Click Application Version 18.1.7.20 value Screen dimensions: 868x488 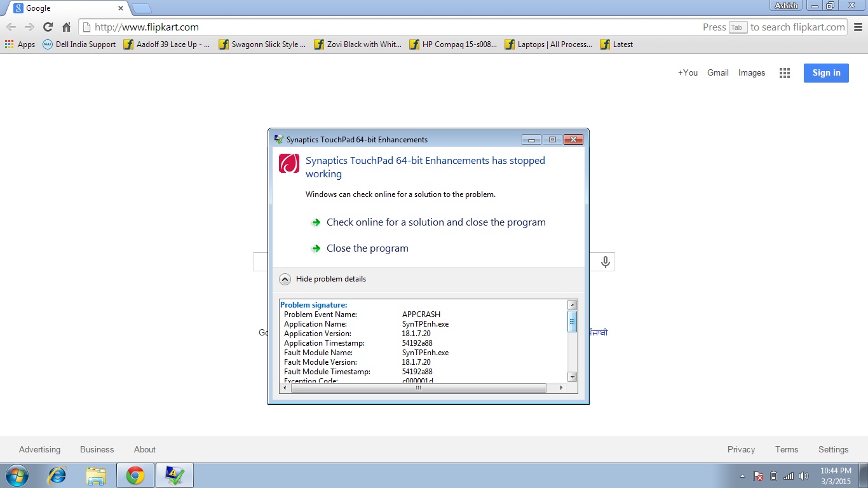pos(416,334)
